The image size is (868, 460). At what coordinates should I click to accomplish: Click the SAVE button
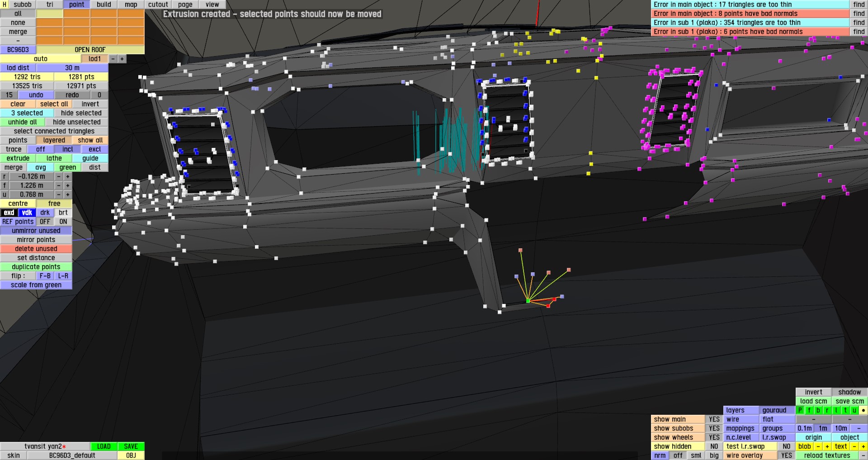(x=131, y=446)
